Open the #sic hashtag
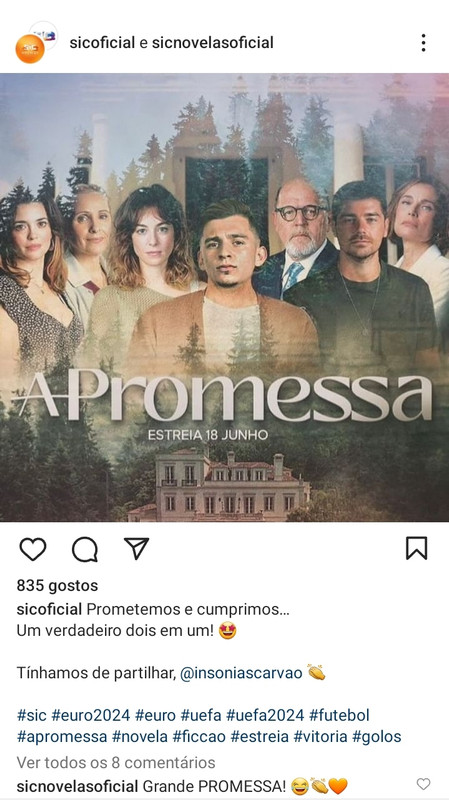 (32, 715)
